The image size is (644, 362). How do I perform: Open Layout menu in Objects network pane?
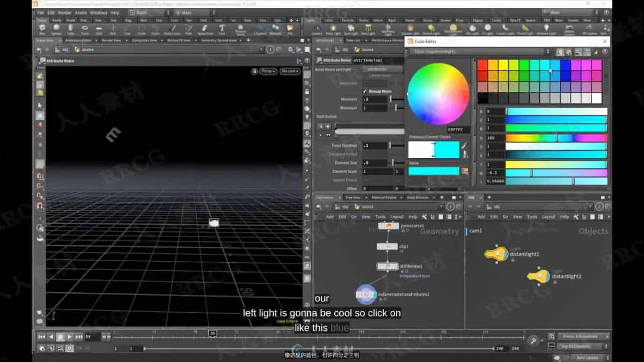548,217
